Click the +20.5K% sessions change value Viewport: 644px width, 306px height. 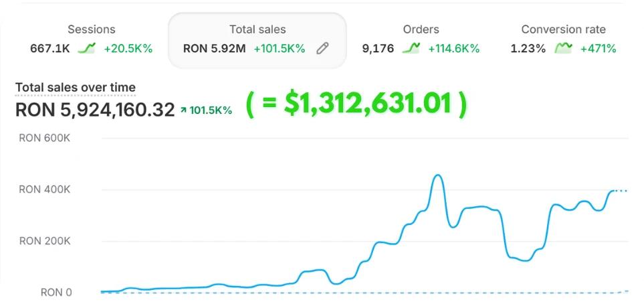point(128,48)
